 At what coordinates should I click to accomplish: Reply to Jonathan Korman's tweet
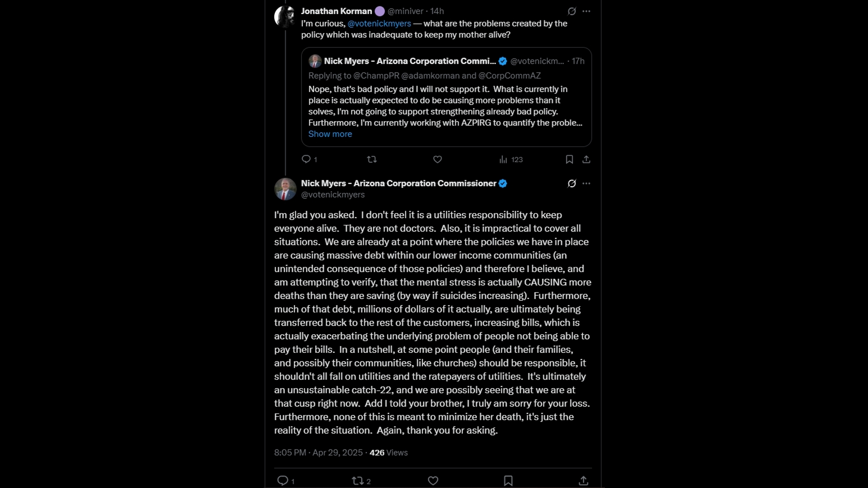pos(307,160)
